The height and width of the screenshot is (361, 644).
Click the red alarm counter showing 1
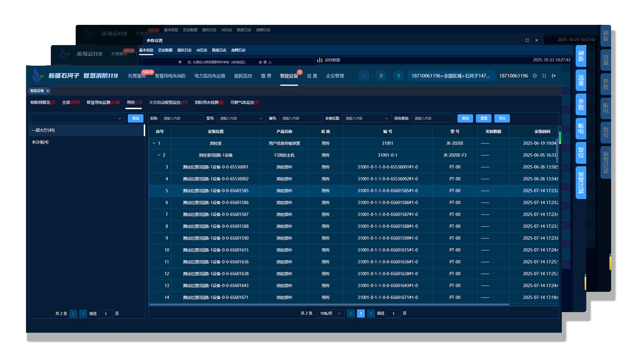point(363,76)
